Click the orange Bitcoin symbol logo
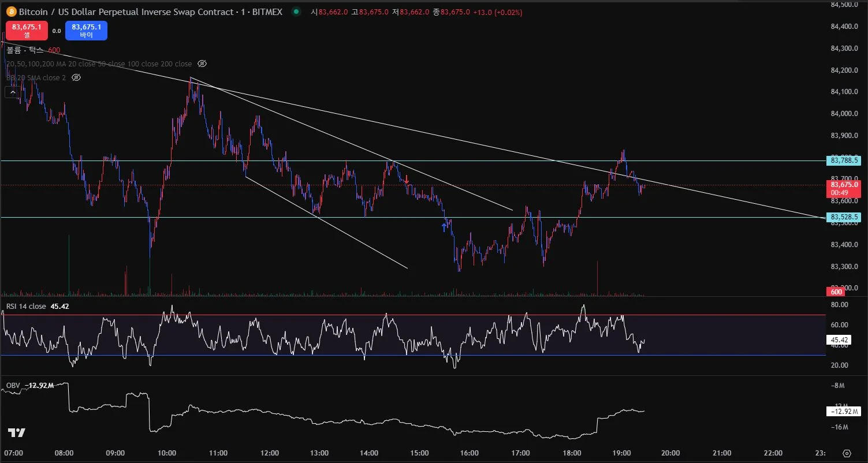Image resolution: width=868 pixels, height=463 pixels. tap(10, 12)
